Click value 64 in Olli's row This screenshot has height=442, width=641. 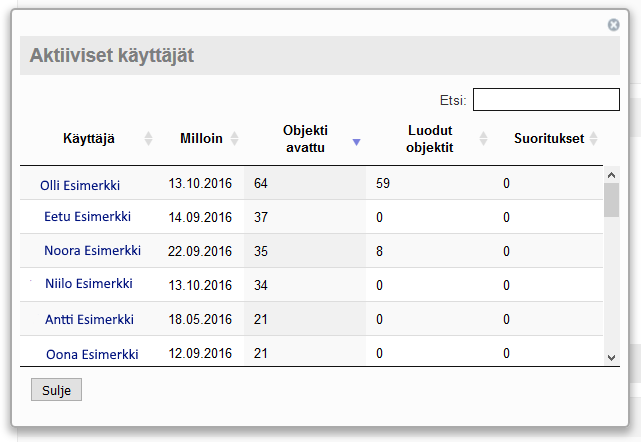(261, 183)
